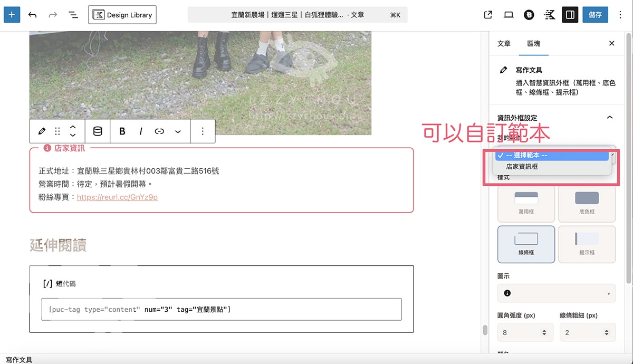The height and width of the screenshot is (364, 633).
Task: Save the post with 儲存 button
Action: 595,15
